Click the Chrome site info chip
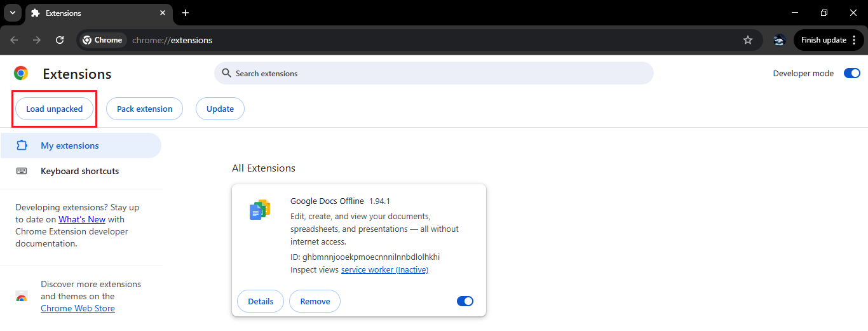868x331 pixels. coord(102,40)
